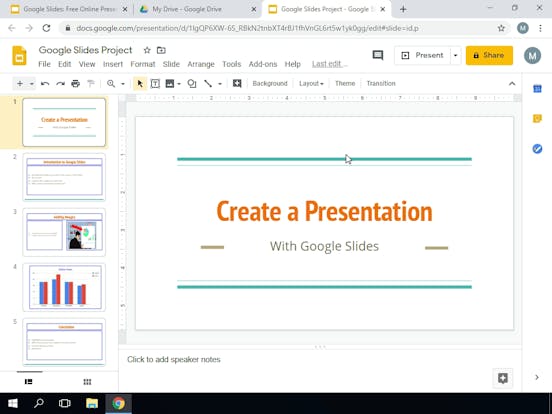Select slide 1 thumbnail Create a Presentation
The height and width of the screenshot is (414, 552).
click(x=64, y=122)
